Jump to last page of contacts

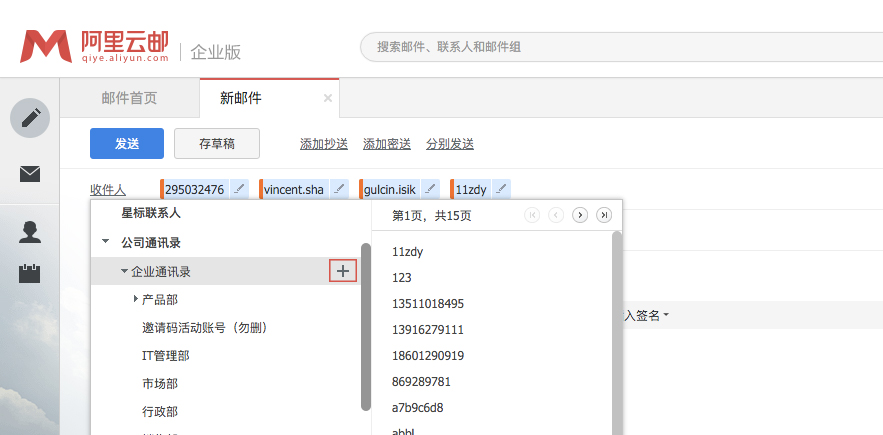(604, 215)
